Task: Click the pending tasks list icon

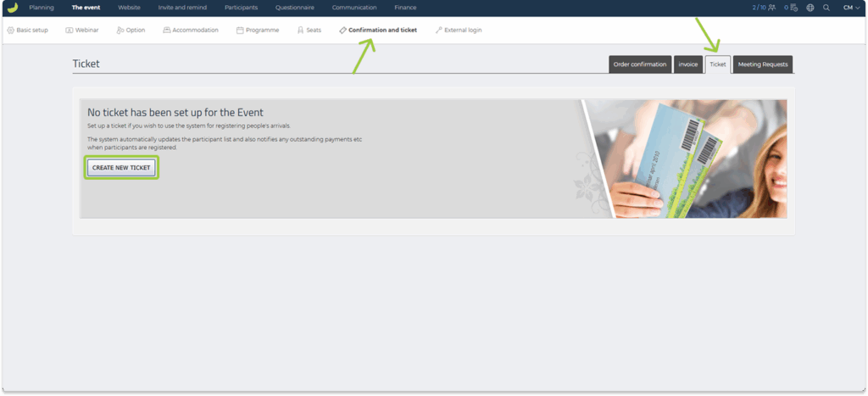Action: (796, 8)
